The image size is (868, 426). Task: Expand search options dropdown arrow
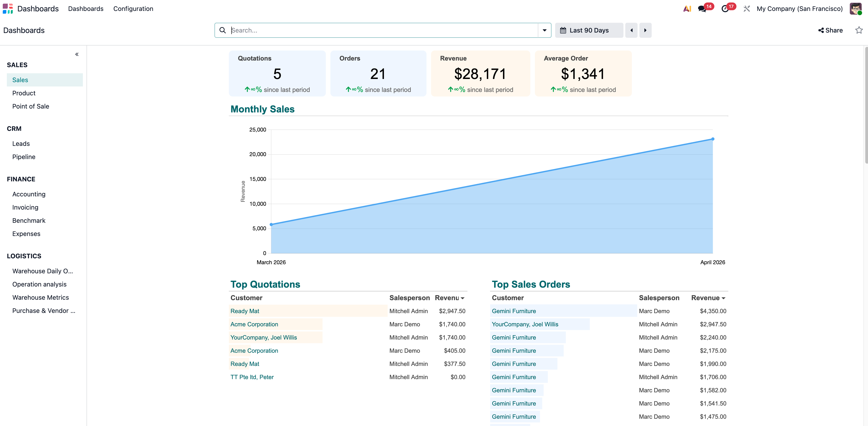pyautogui.click(x=544, y=30)
